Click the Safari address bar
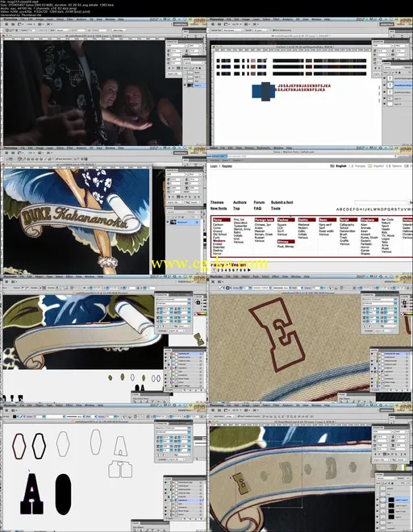The width and height of the screenshot is (413, 532). click(x=302, y=156)
